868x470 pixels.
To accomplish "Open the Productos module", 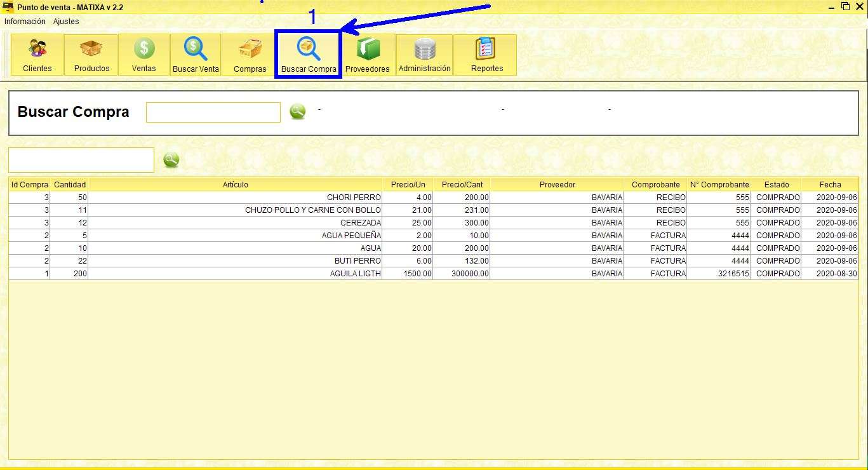I will (91, 54).
